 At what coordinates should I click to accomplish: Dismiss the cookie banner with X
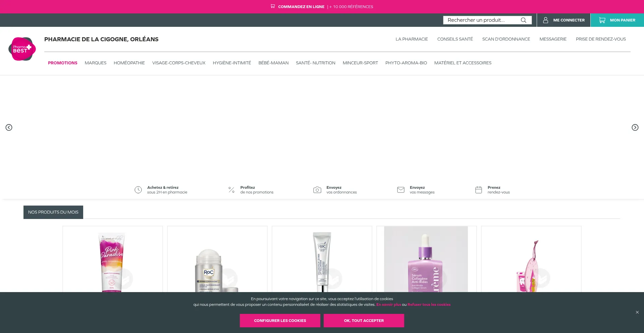click(x=637, y=312)
